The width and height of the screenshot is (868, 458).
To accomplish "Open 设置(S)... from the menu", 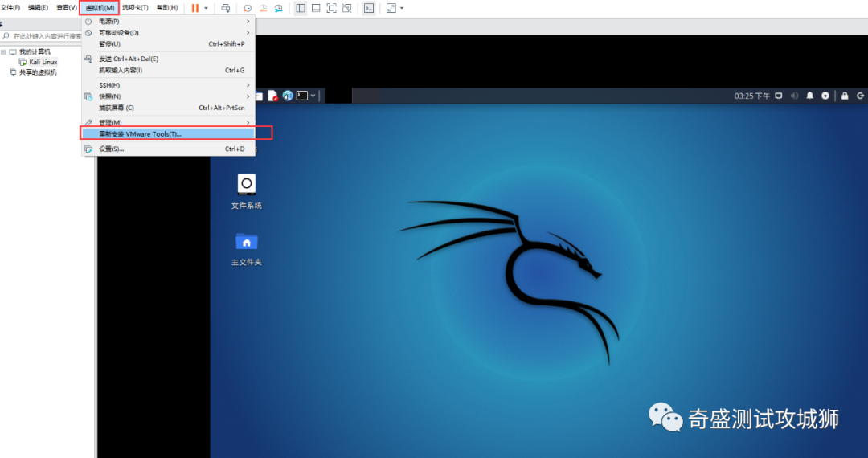I will (x=168, y=149).
